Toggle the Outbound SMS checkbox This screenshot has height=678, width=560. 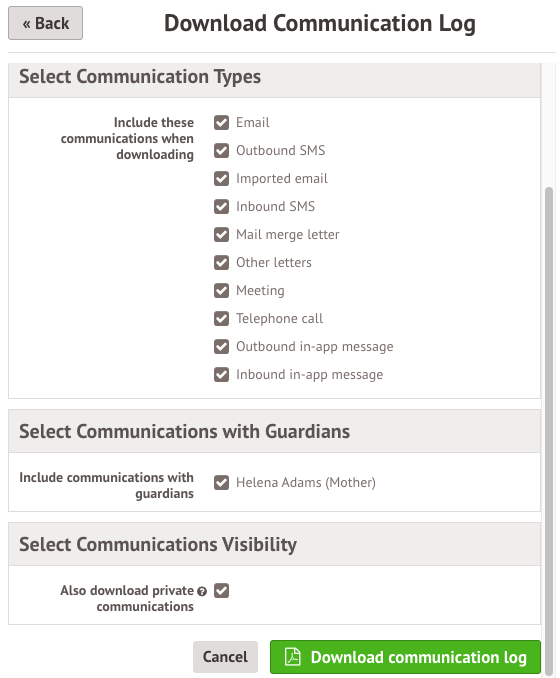point(221,150)
